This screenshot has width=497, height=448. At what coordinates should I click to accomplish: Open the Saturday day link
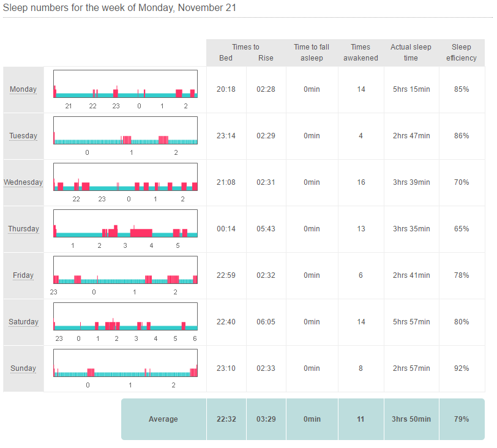click(x=23, y=322)
